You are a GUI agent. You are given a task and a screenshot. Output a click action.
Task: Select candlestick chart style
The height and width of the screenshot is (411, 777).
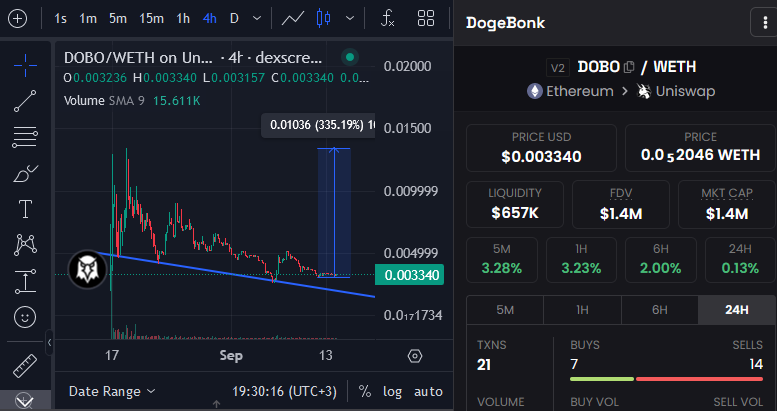click(323, 19)
